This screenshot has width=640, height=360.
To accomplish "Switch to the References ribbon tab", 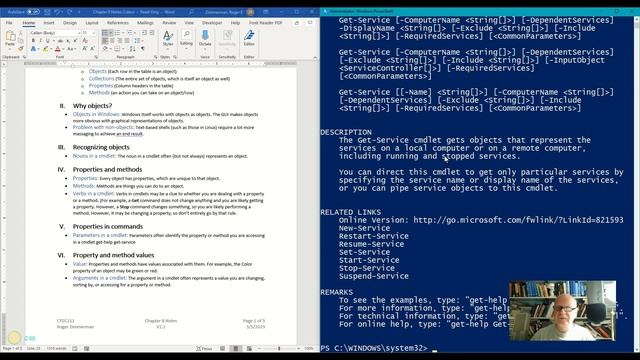I will [118, 23].
